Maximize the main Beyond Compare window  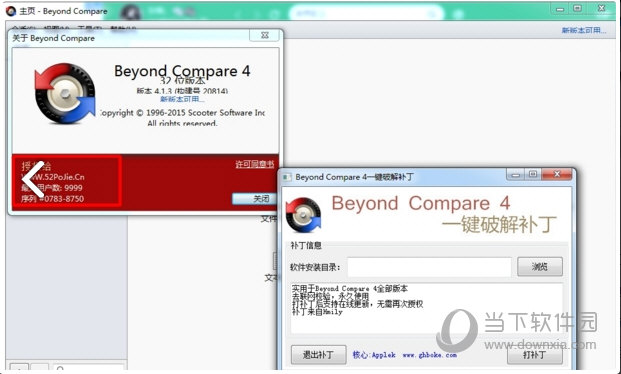pos(577,9)
